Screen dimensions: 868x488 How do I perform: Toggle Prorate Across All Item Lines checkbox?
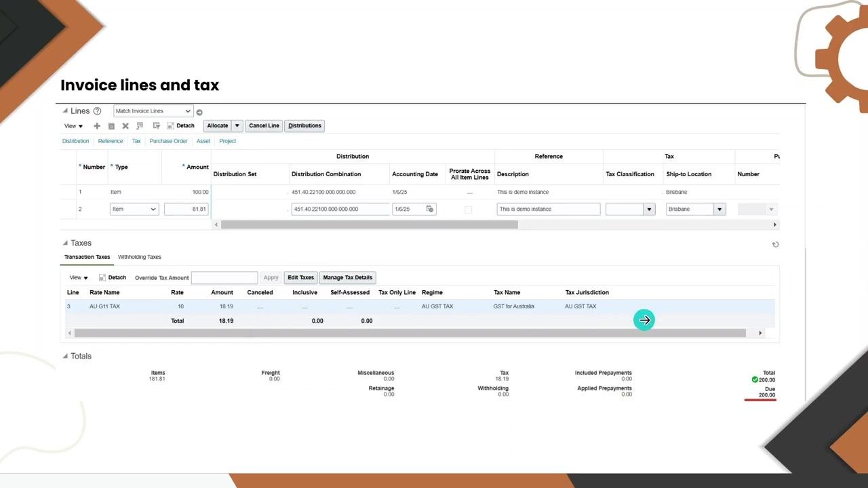point(468,209)
